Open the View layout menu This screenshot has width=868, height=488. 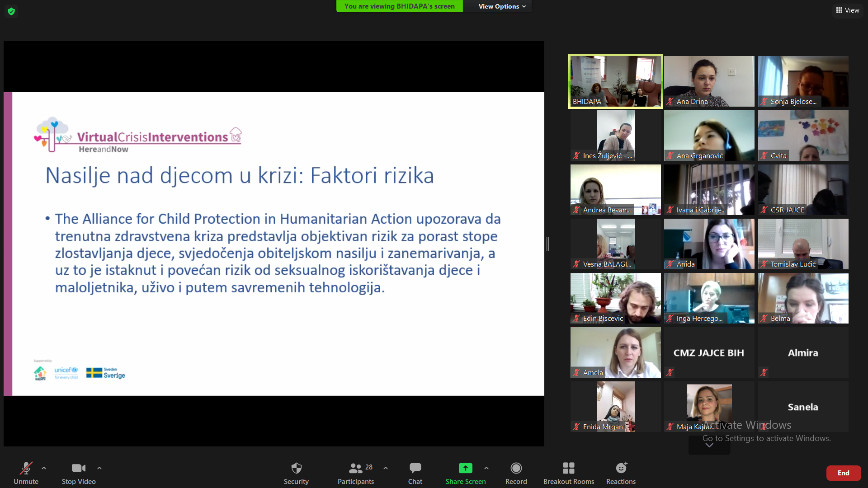click(x=848, y=10)
